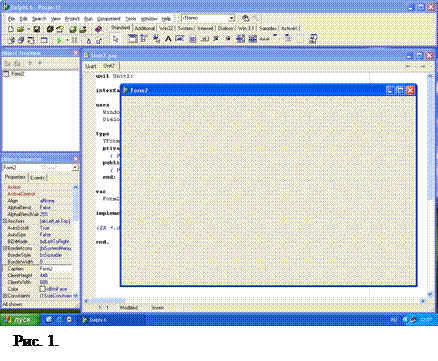This screenshot has height=361, width=438.
Task: Click the Add File to Project icon
Action: pos(73,29)
